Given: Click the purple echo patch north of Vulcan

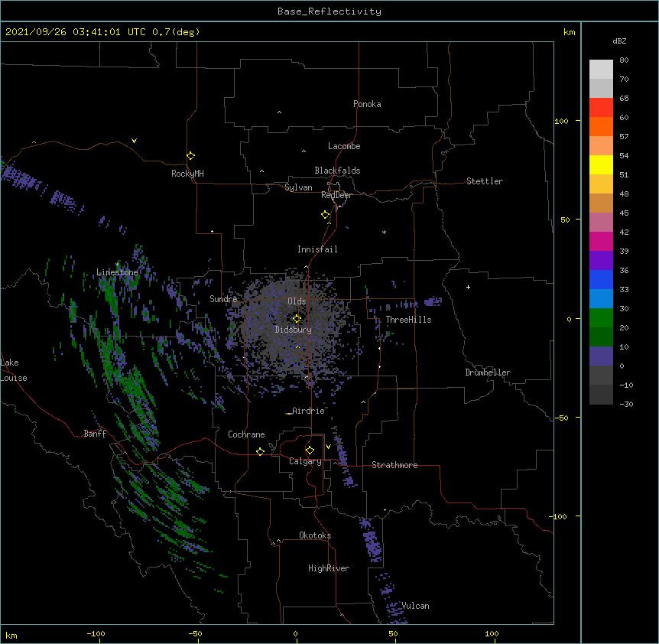Looking at the screenshot, I should (x=372, y=540).
